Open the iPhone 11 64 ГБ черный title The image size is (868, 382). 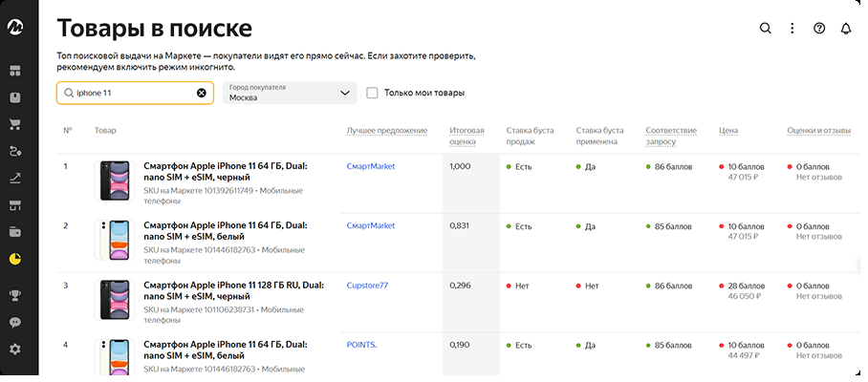[x=226, y=171]
